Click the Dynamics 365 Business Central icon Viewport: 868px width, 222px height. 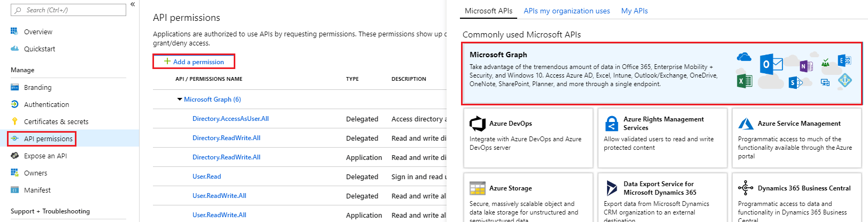[746, 188]
